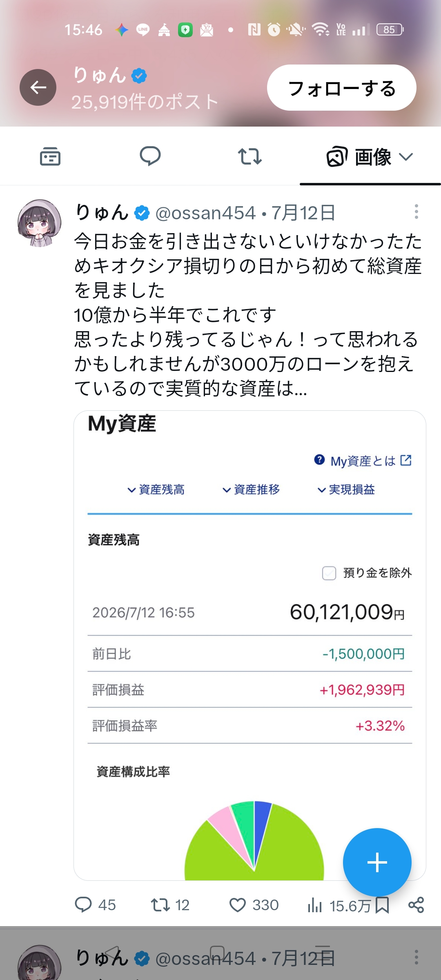Open the My資産とは help link
Image resolution: width=441 pixels, height=980 pixels.
tap(363, 461)
